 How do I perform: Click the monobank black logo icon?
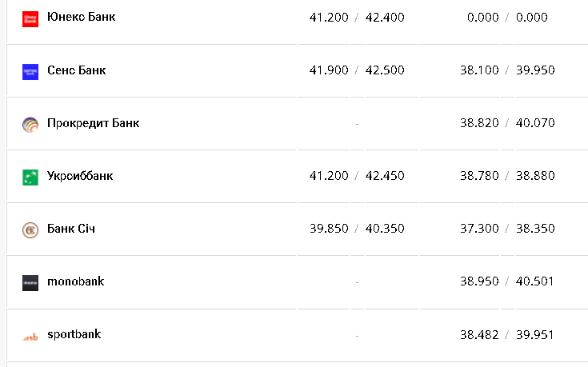point(30,282)
